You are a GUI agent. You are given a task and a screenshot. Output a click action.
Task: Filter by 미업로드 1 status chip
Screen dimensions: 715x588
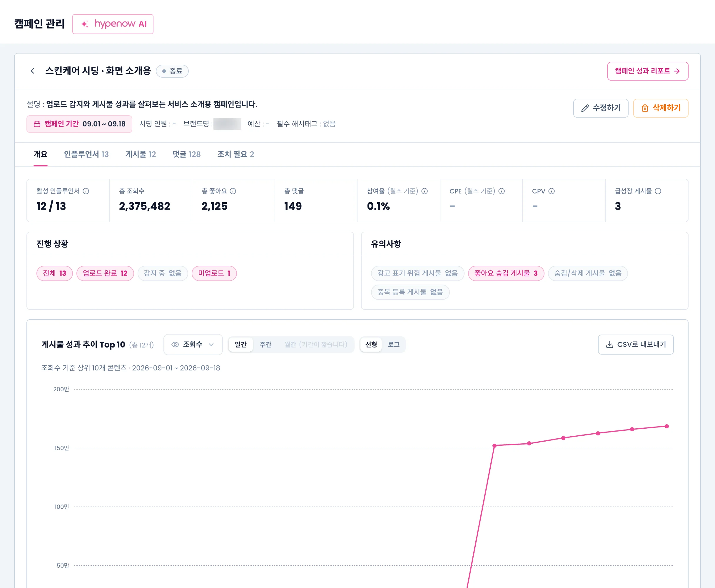click(x=214, y=273)
